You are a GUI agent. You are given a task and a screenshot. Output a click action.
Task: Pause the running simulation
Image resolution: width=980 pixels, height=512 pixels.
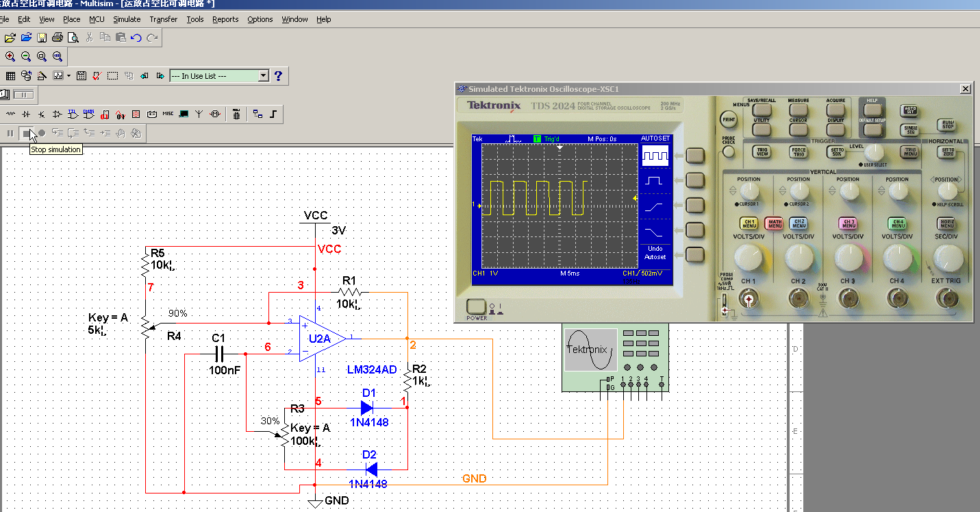tap(10, 133)
